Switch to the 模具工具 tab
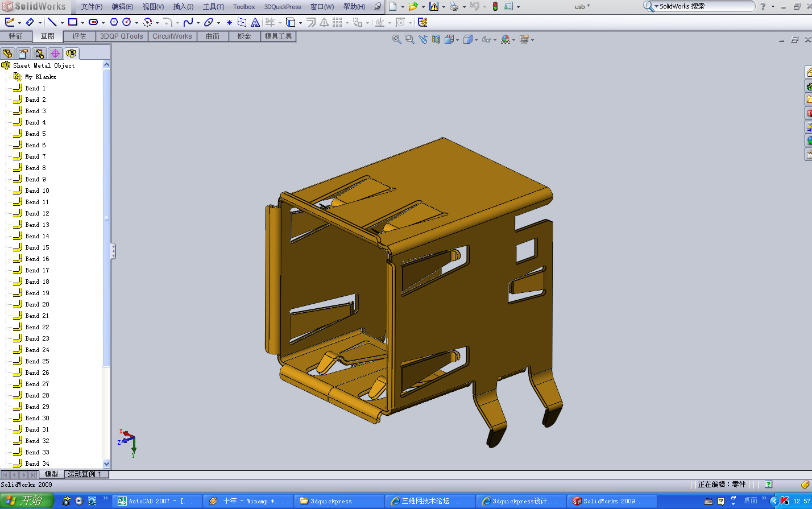Viewport: 812px width, 509px height. pyautogui.click(x=279, y=36)
